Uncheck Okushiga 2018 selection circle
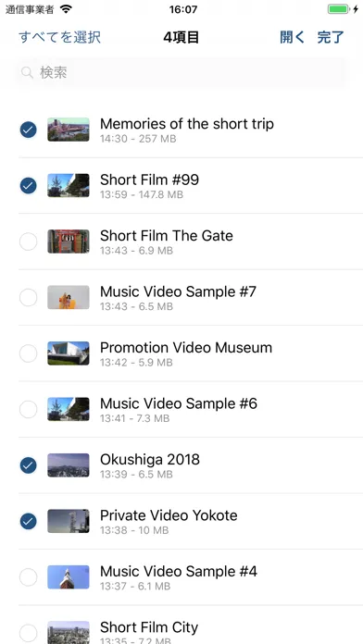The image size is (363, 644). coord(29,465)
